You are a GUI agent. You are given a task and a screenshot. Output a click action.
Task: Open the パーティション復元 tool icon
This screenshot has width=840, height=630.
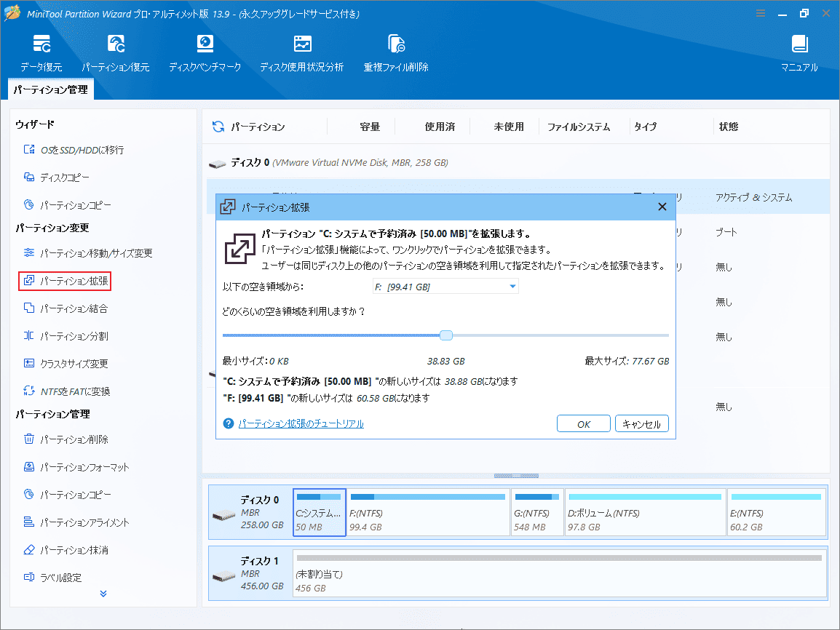point(116,44)
